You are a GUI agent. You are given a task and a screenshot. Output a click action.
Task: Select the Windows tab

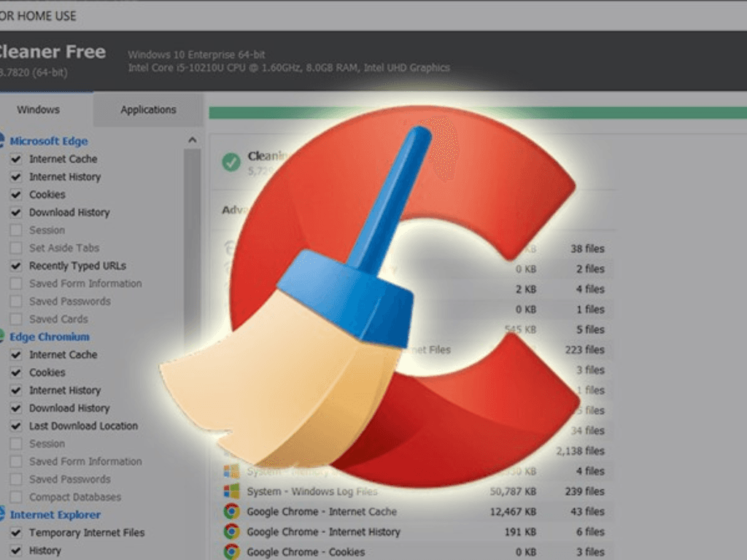38,110
